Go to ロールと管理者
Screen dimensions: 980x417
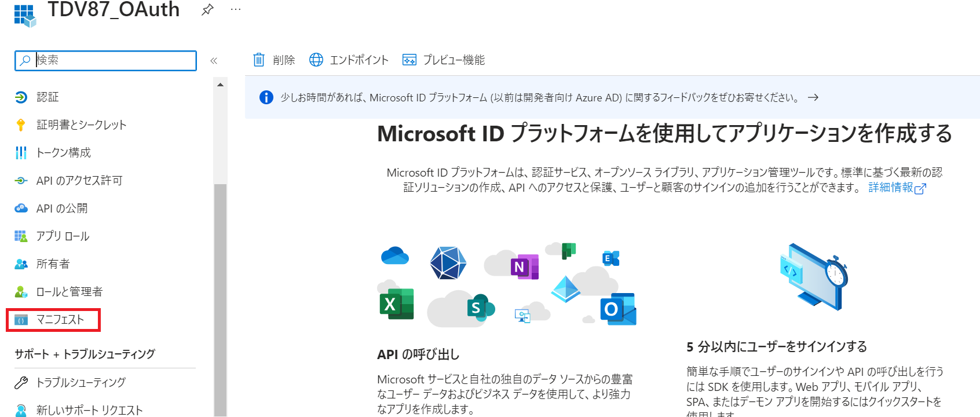point(70,292)
